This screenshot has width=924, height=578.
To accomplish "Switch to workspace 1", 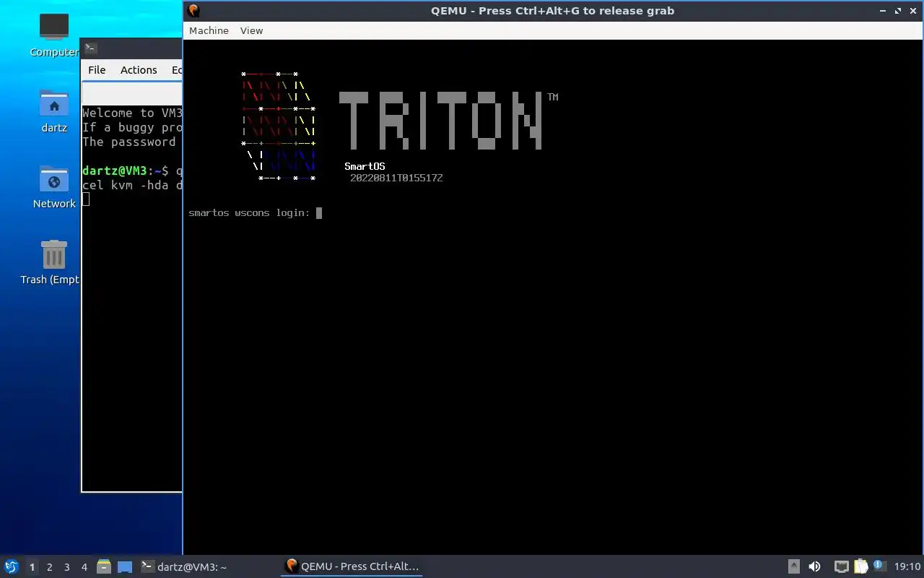I will coord(32,567).
